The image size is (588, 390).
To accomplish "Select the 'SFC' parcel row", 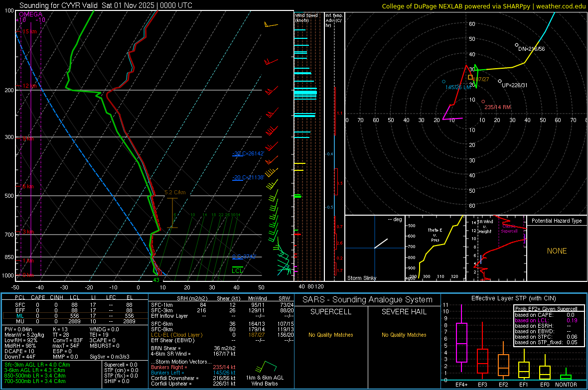I will tap(74, 305).
